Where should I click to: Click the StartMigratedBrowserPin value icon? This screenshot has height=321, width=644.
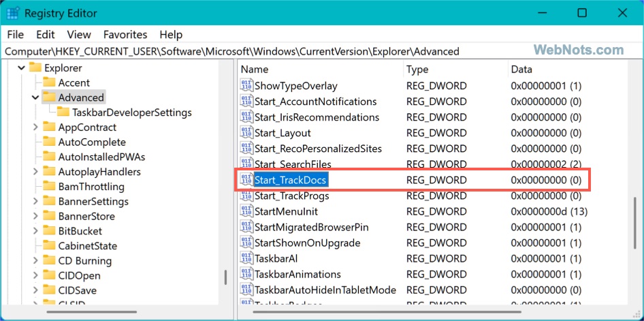(246, 227)
